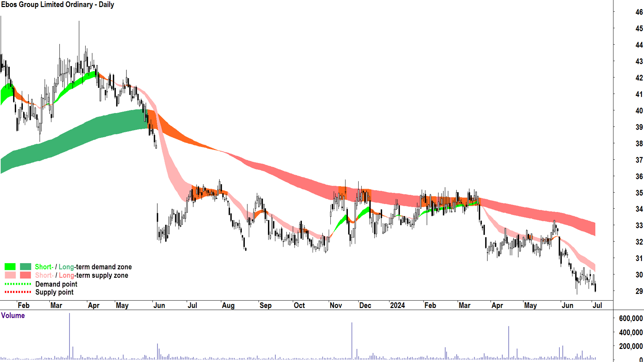This screenshot has width=644, height=362.
Task: Click the 41 price axis label
Action: 639,94
